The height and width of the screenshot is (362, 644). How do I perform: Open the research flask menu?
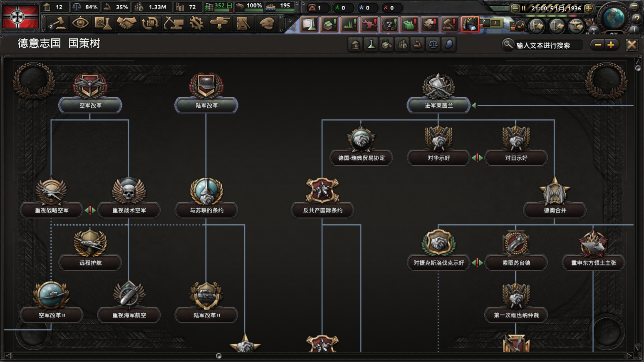click(x=103, y=23)
